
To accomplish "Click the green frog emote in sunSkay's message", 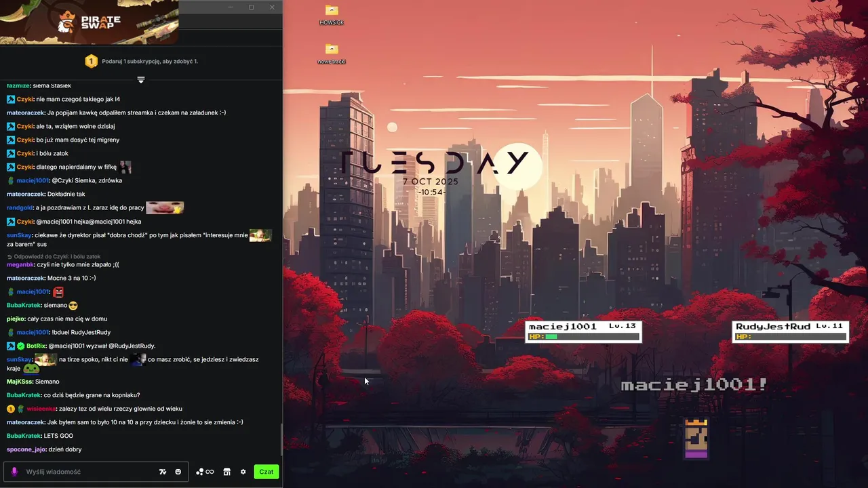I will point(31,369).
